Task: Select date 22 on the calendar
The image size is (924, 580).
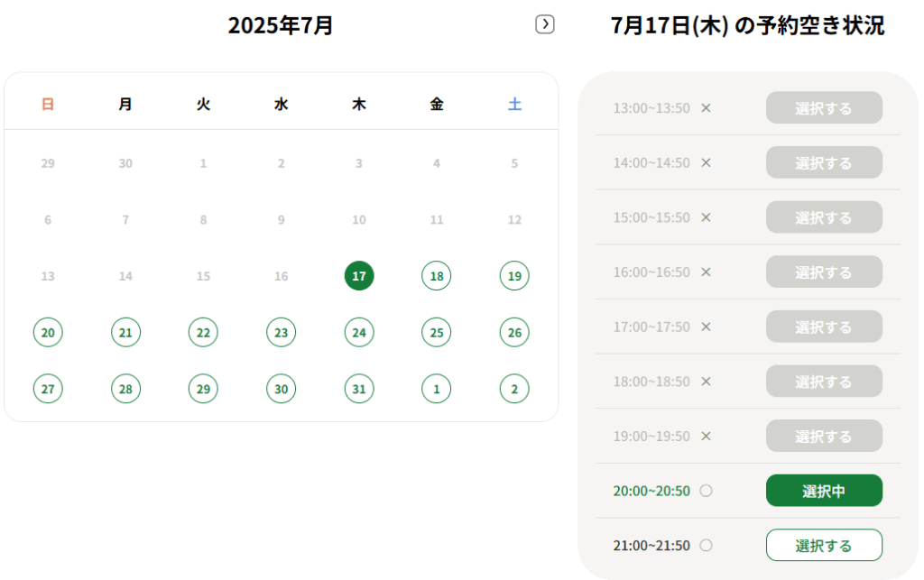Action: pyautogui.click(x=203, y=333)
